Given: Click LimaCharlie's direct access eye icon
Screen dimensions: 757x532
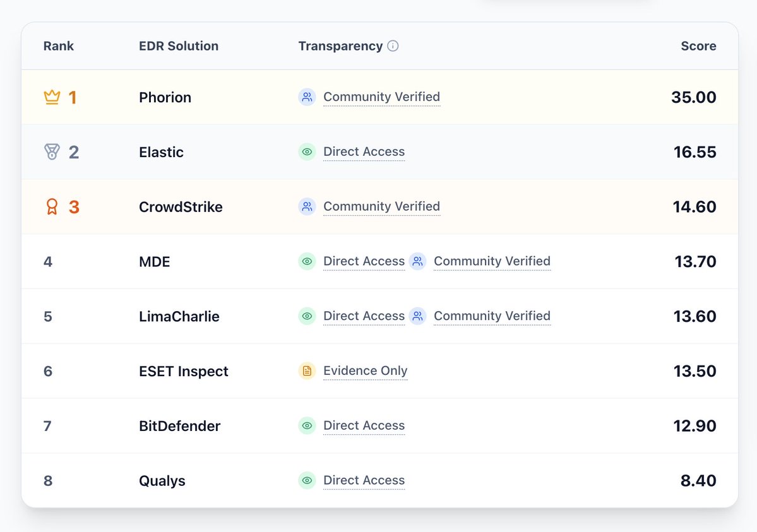Looking at the screenshot, I should click(307, 316).
